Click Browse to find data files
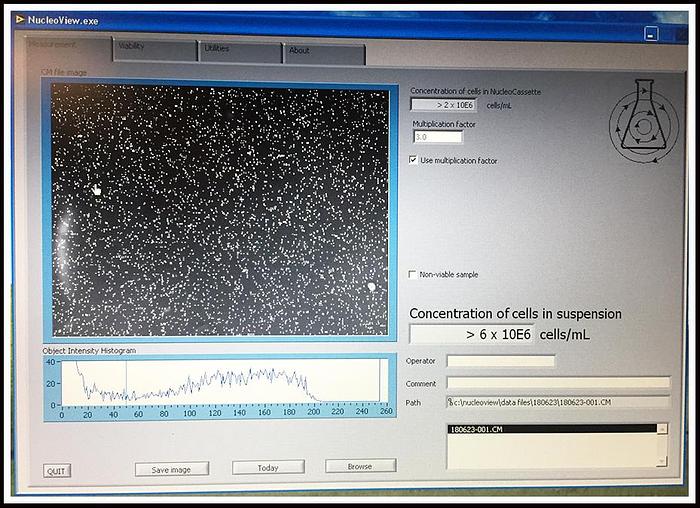The width and height of the screenshot is (700, 508). coord(360,466)
